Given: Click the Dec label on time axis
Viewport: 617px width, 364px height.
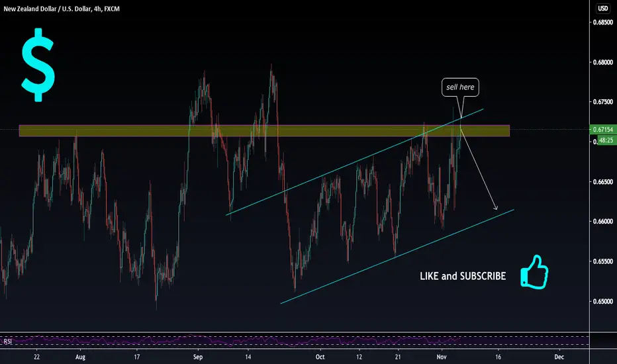Looking at the screenshot, I should point(559,357).
